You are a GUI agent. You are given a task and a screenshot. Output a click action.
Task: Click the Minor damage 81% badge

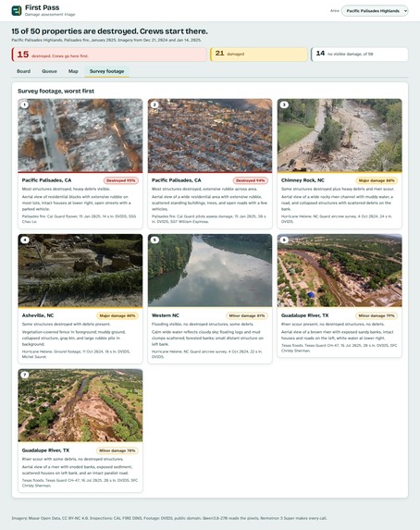point(247,315)
